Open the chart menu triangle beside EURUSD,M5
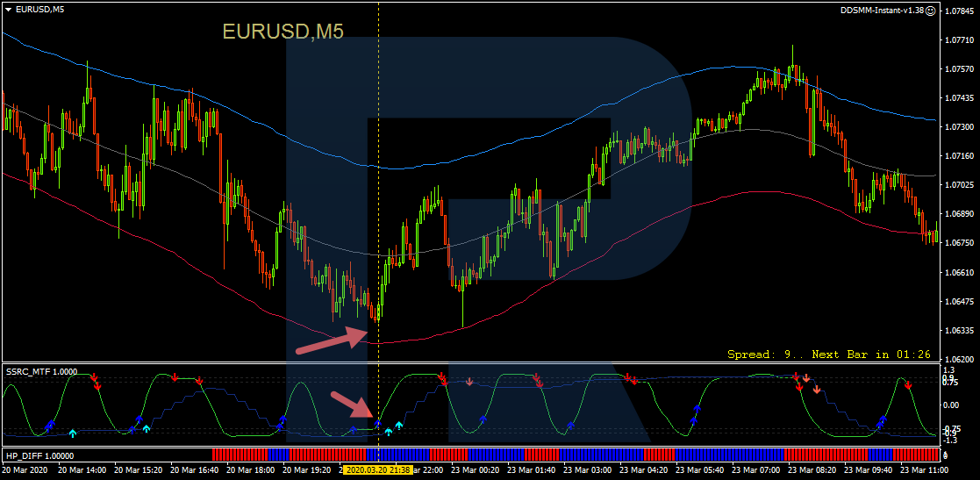 tap(8, 10)
